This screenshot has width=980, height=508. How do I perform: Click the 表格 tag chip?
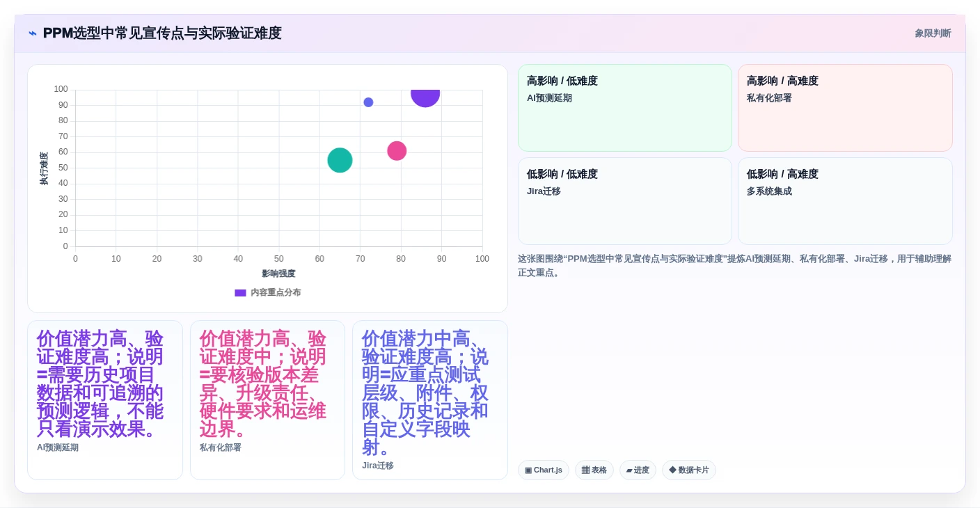[x=594, y=470]
